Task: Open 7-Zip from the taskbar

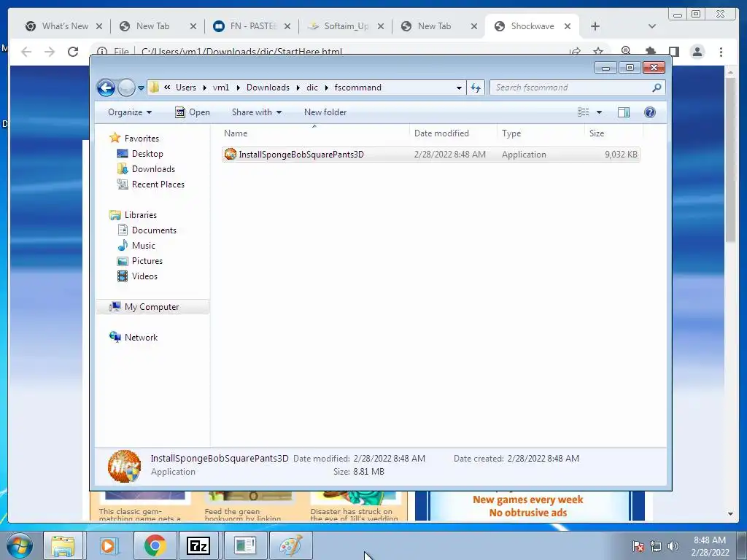Action: [x=198, y=545]
